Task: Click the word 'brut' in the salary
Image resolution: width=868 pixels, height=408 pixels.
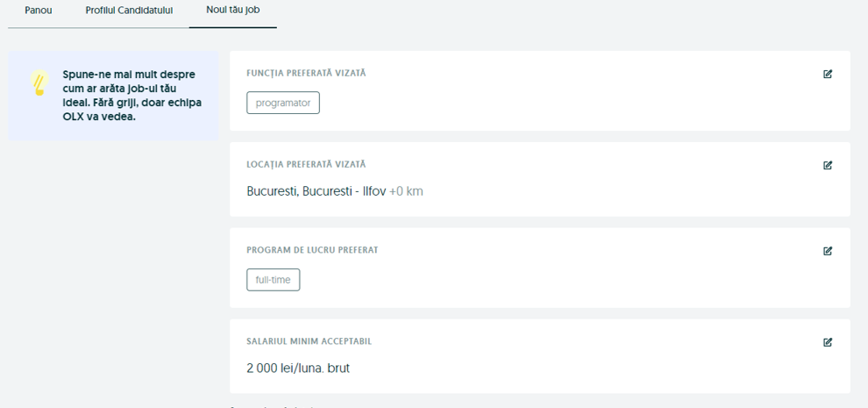Action: tap(338, 369)
